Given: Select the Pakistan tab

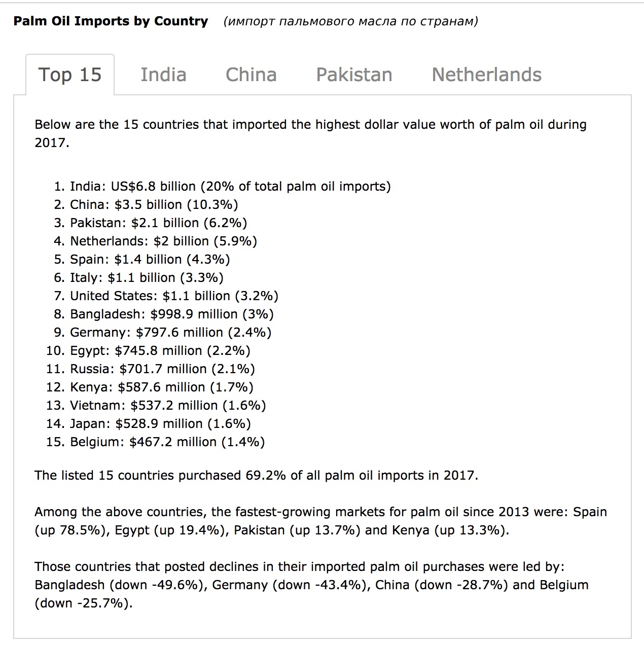Looking at the screenshot, I should coord(354,75).
